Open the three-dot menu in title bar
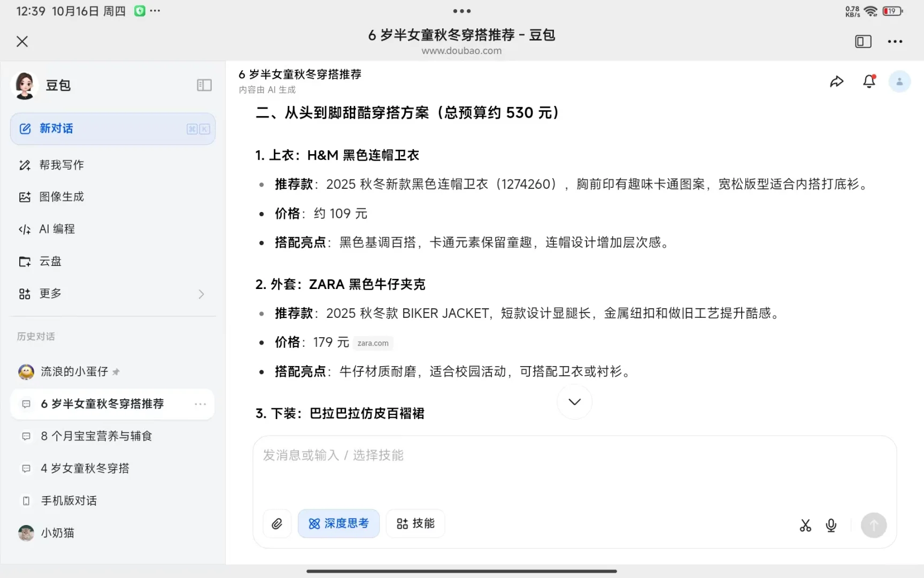924x578 pixels. point(895,41)
